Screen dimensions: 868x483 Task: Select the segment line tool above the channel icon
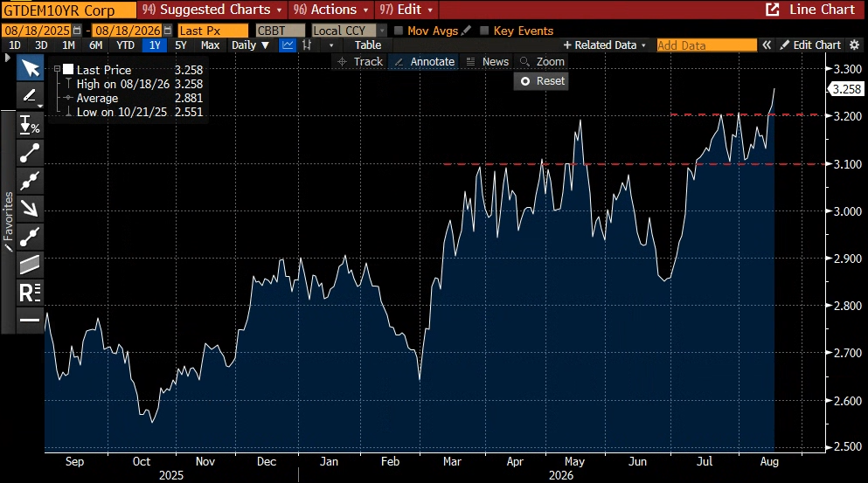point(30,236)
